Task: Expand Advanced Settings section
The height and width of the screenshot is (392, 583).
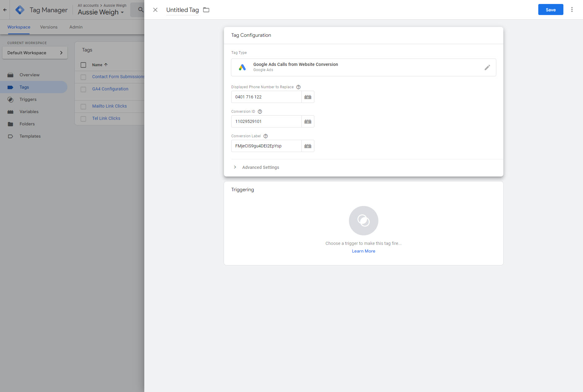Action: point(235,167)
